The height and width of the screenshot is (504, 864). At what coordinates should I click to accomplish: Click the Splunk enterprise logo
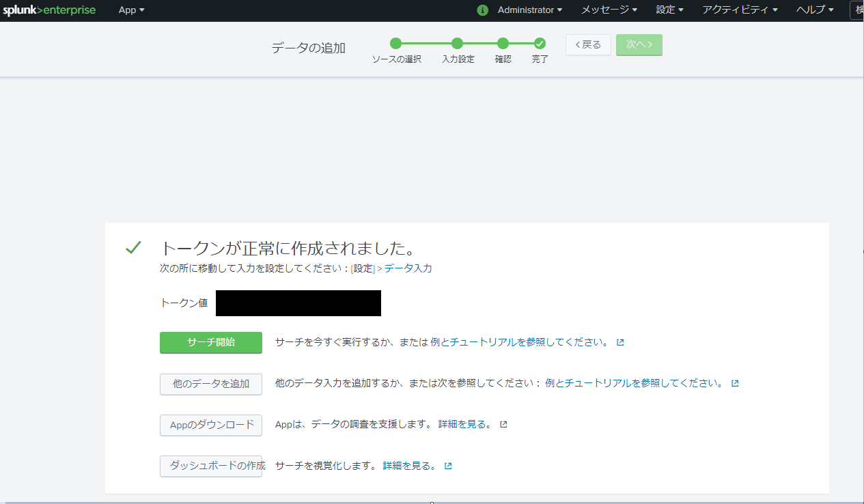point(49,10)
